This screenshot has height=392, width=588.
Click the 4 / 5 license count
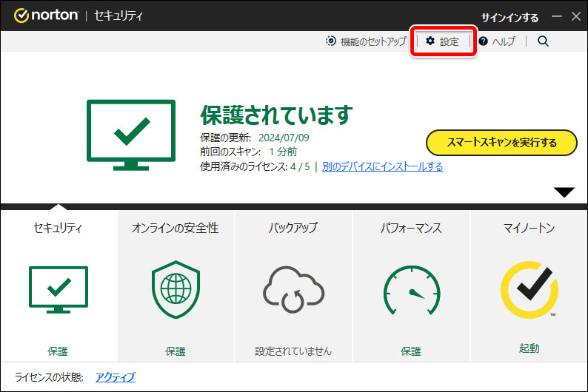300,166
